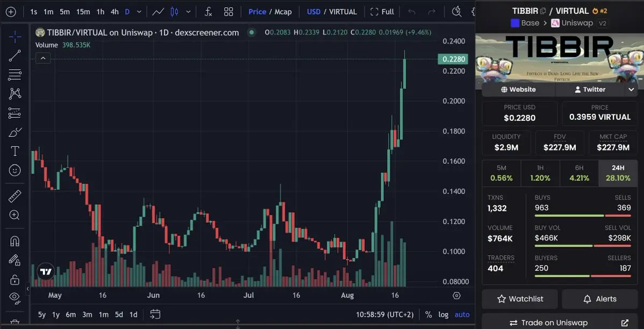Screen dimensions: 644x329
Task: Toggle lock all drawing tools
Action: [15, 280]
